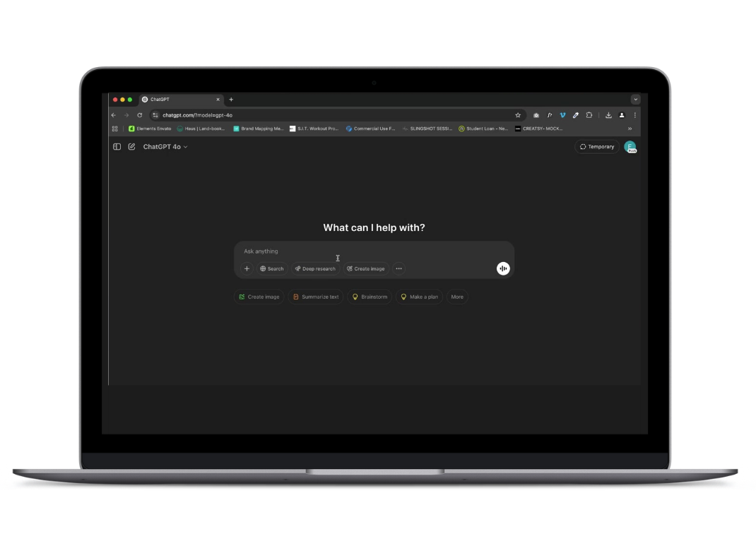Open Commercial Use bookmark

[370, 129]
